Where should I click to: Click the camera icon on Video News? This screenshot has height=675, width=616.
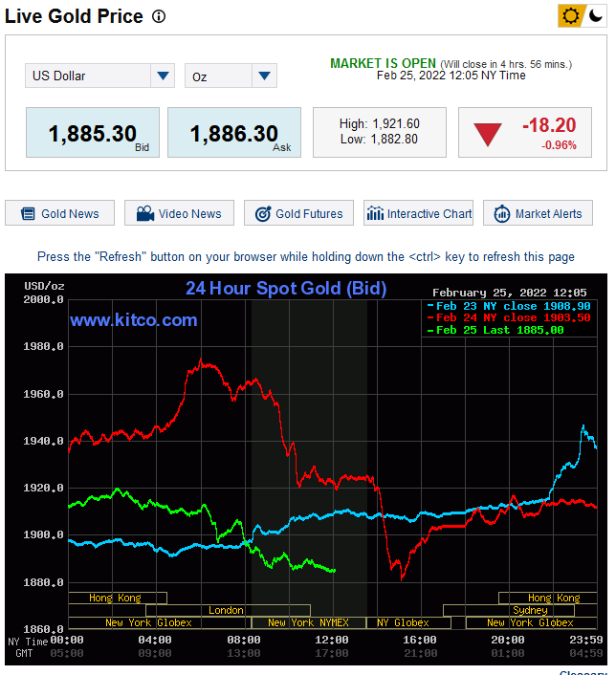pos(145,213)
